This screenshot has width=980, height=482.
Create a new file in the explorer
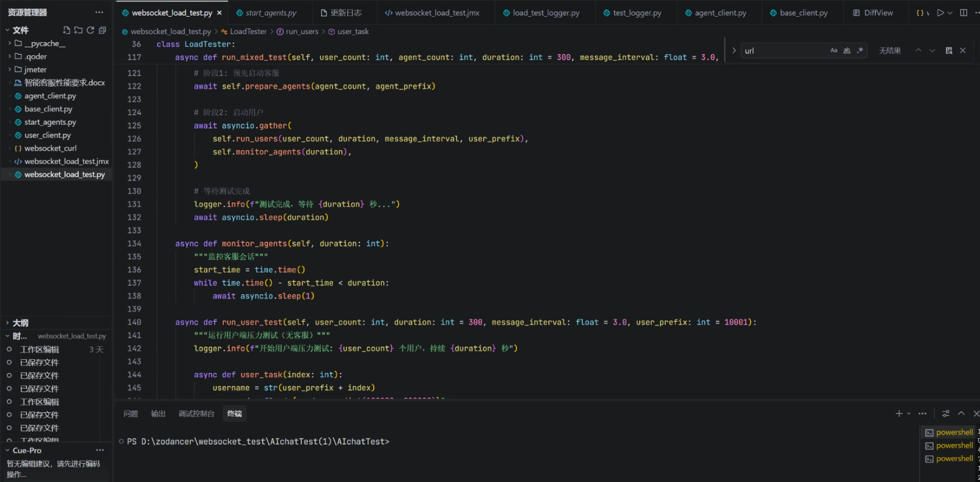pos(66,30)
